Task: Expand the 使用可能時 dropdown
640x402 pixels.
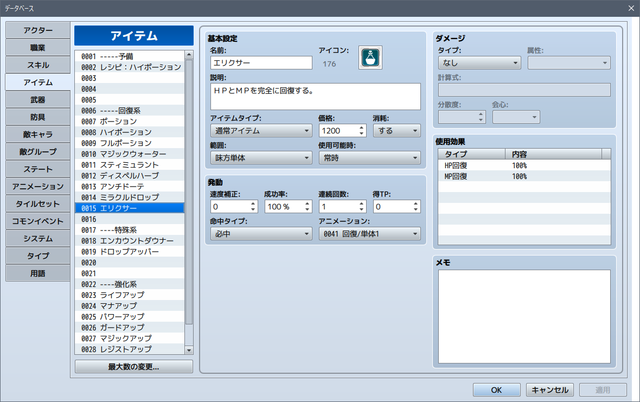Action: tap(369, 158)
